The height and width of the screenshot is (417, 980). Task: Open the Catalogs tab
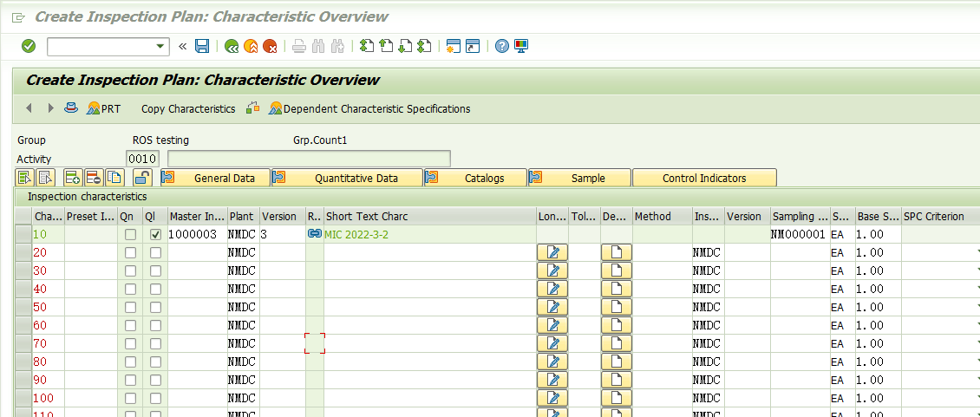click(475, 179)
